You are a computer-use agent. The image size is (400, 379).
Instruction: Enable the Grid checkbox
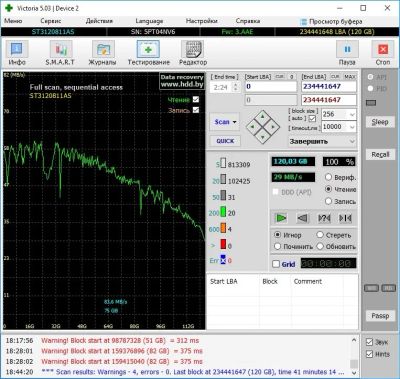(x=276, y=264)
